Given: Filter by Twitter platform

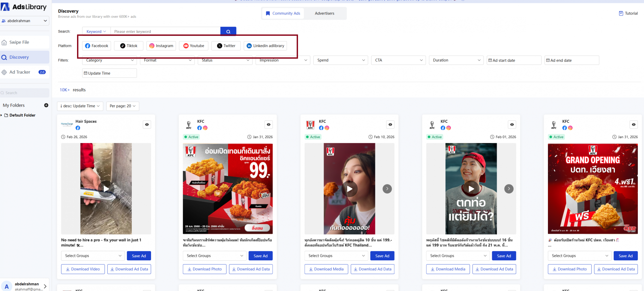Looking at the screenshot, I should 226,46.
